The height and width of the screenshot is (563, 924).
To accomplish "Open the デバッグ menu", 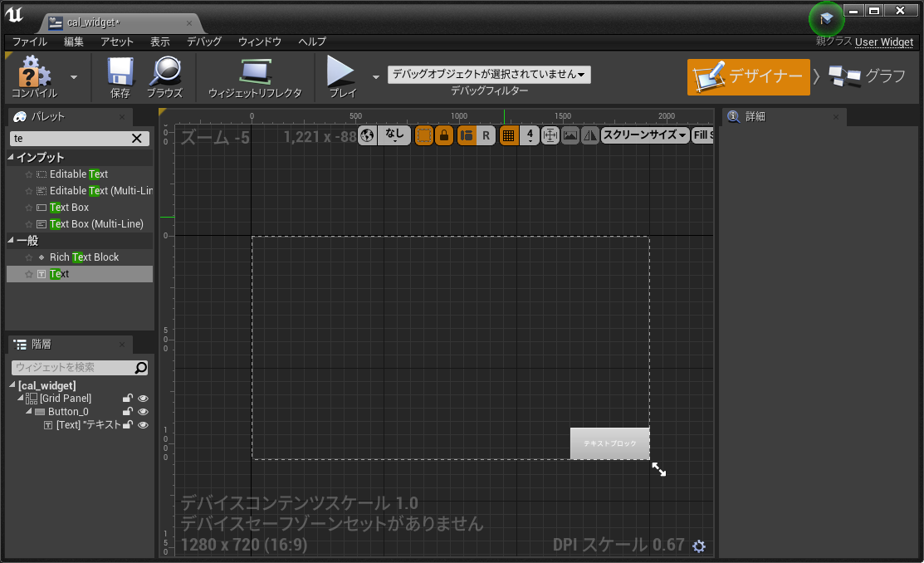I will (204, 42).
